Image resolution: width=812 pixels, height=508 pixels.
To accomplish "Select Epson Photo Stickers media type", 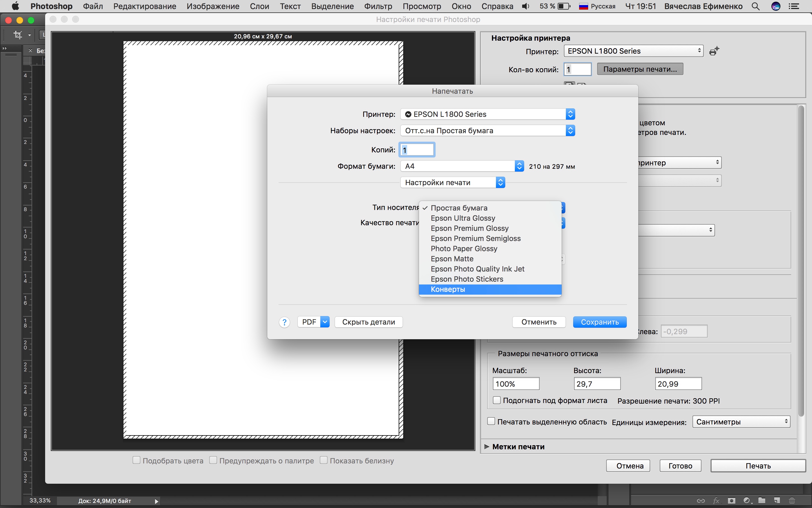I will tap(490, 279).
